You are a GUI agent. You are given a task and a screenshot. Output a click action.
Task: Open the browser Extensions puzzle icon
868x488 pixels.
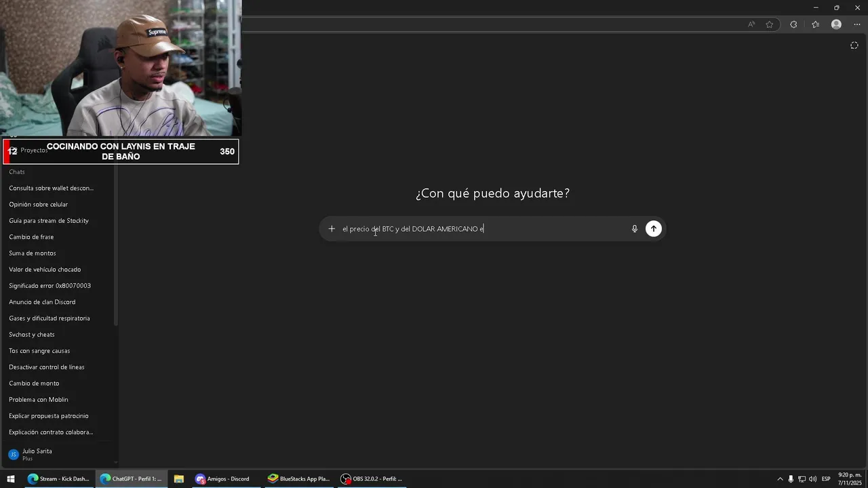coord(793,24)
